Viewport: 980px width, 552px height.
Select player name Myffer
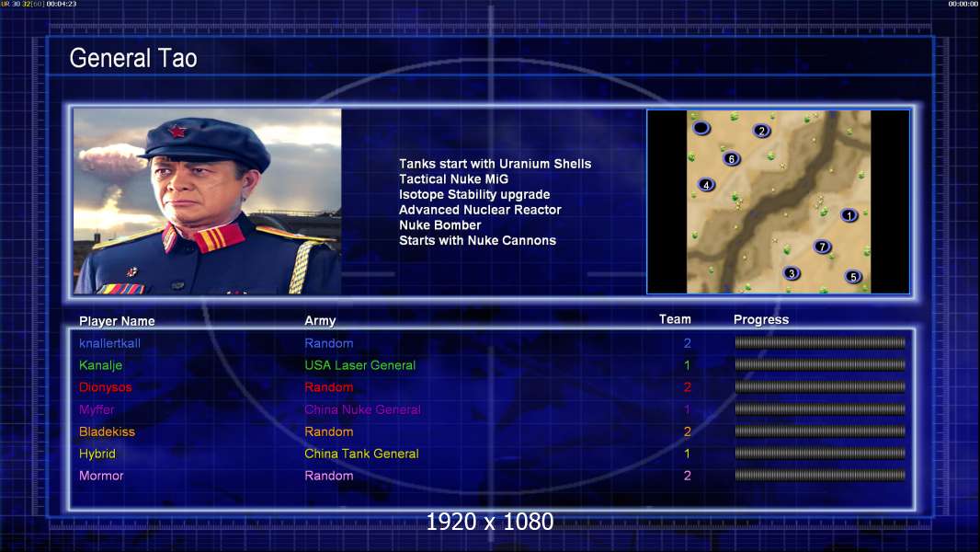click(x=97, y=410)
